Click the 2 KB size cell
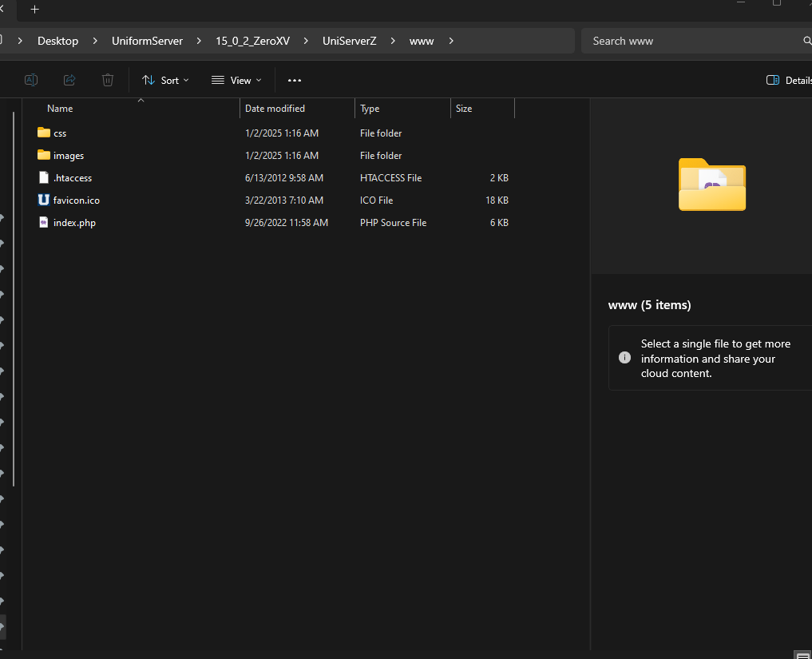The width and height of the screenshot is (812, 659). point(499,177)
